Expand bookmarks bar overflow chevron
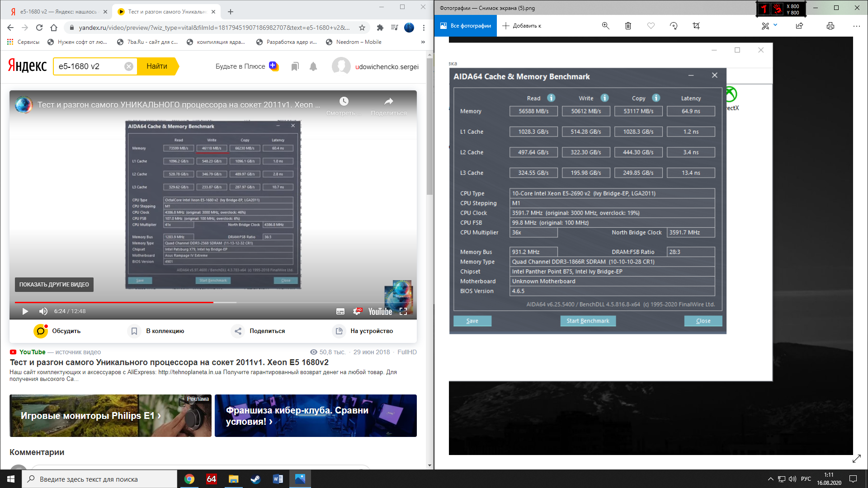 tap(423, 42)
